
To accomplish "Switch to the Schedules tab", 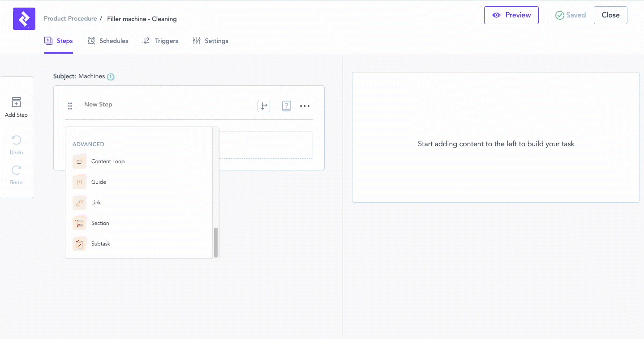I will pyautogui.click(x=108, y=41).
